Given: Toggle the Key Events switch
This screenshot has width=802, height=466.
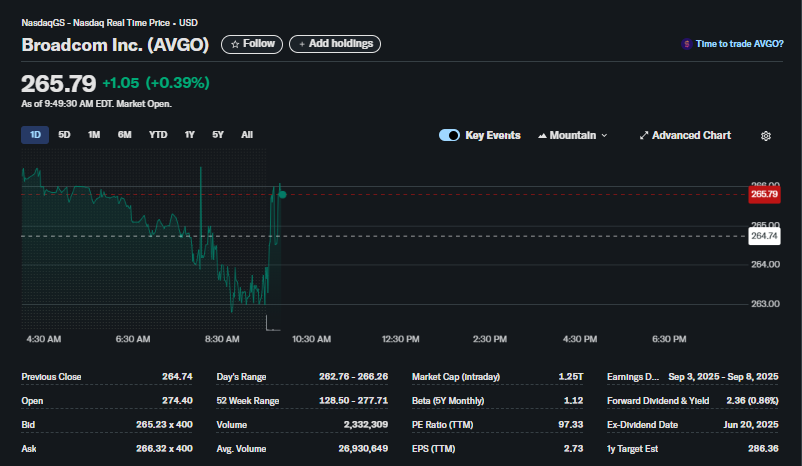Looking at the screenshot, I should (x=449, y=135).
